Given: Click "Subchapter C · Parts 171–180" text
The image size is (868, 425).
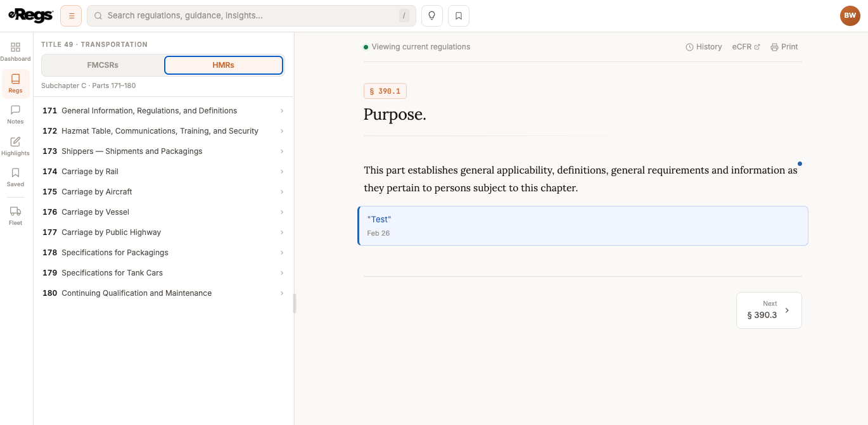Looking at the screenshot, I should click(x=89, y=86).
